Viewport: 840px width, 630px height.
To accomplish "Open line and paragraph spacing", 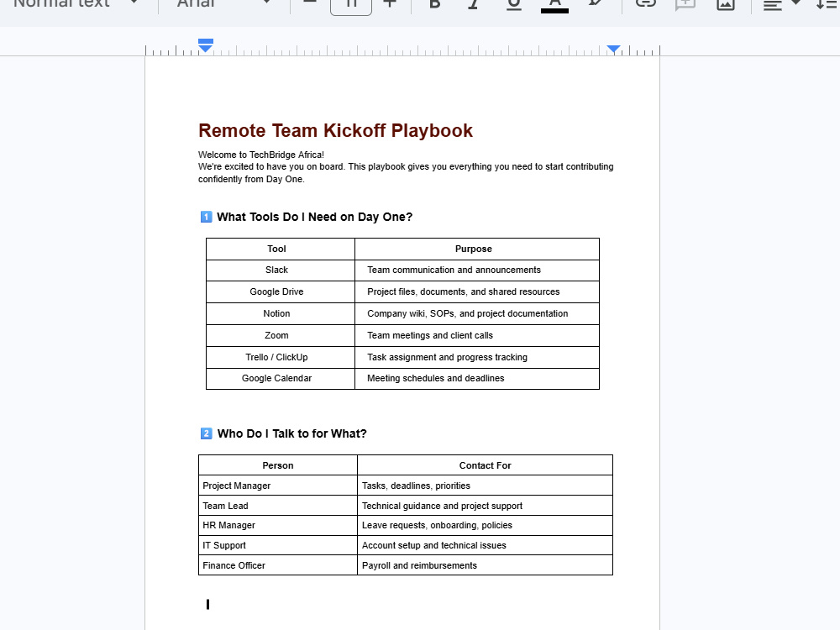I will [x=826, y=4].
